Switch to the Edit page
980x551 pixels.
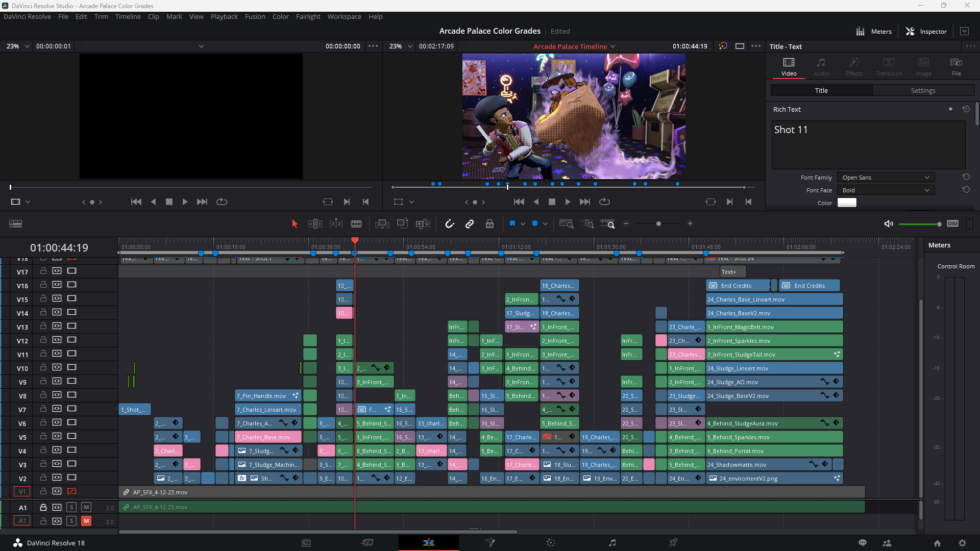428,543
